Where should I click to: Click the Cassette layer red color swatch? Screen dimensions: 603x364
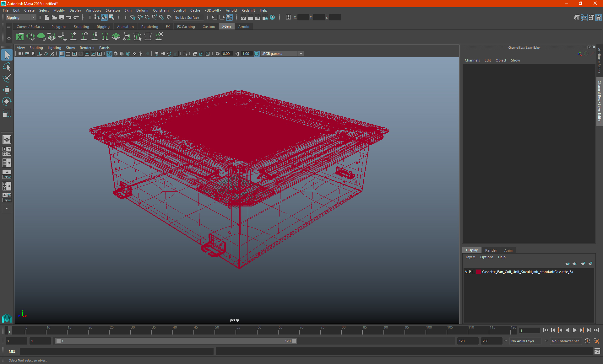click(x=478, y=272)
